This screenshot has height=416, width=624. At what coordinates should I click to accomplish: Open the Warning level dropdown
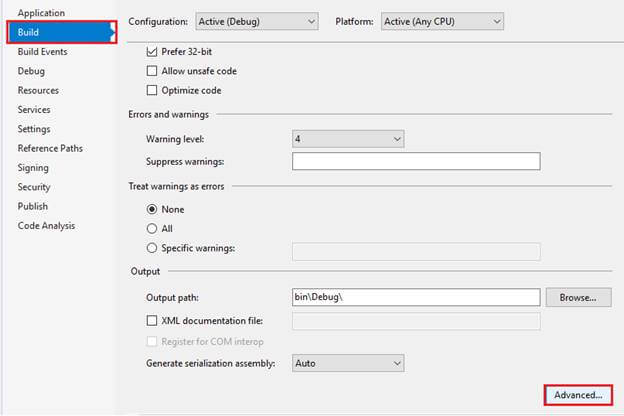coord(348,139)
